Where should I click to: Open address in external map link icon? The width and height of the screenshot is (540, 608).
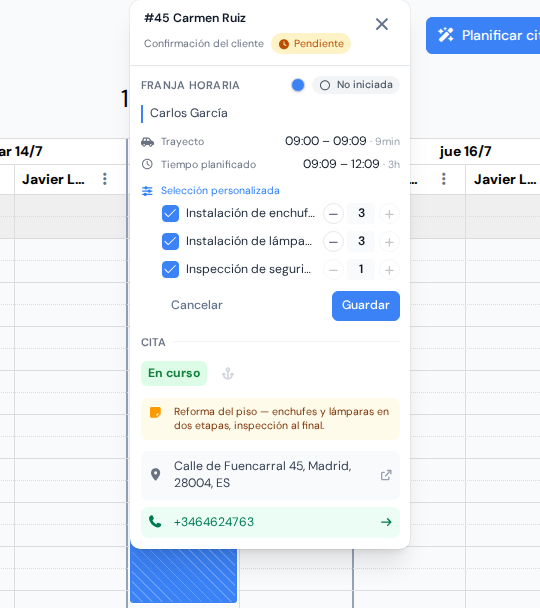point(386,475)
